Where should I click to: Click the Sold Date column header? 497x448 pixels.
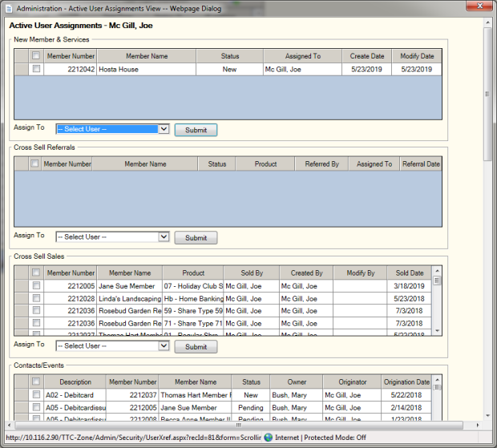[x=410, y=272]
